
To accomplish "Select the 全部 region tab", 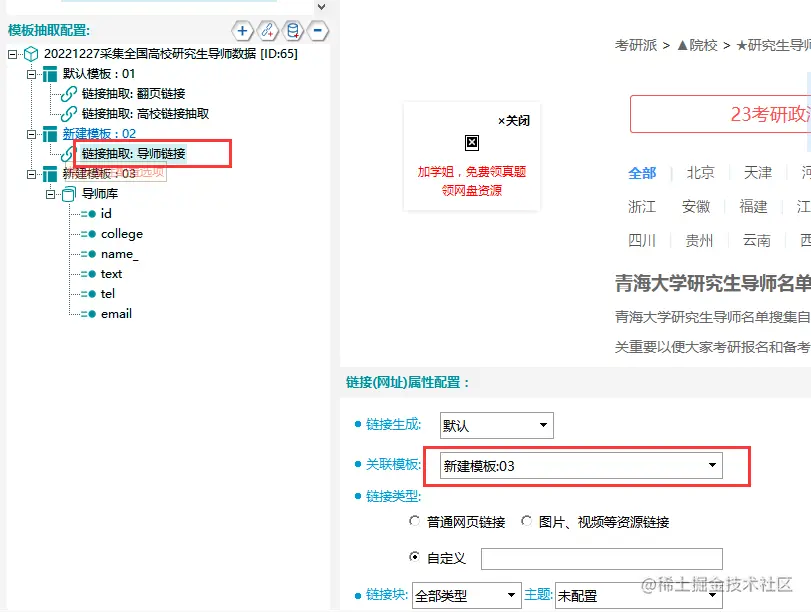I will tap(642, 172).
